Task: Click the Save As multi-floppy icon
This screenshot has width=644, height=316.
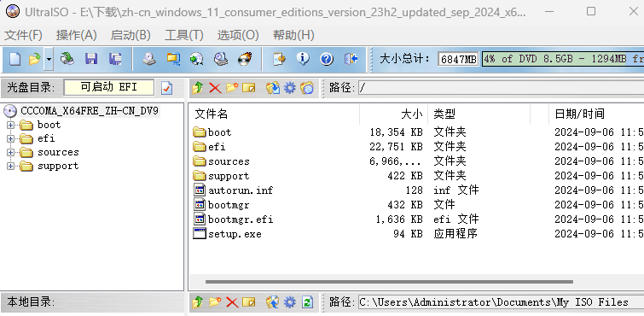Action: [x=115, y=59]
